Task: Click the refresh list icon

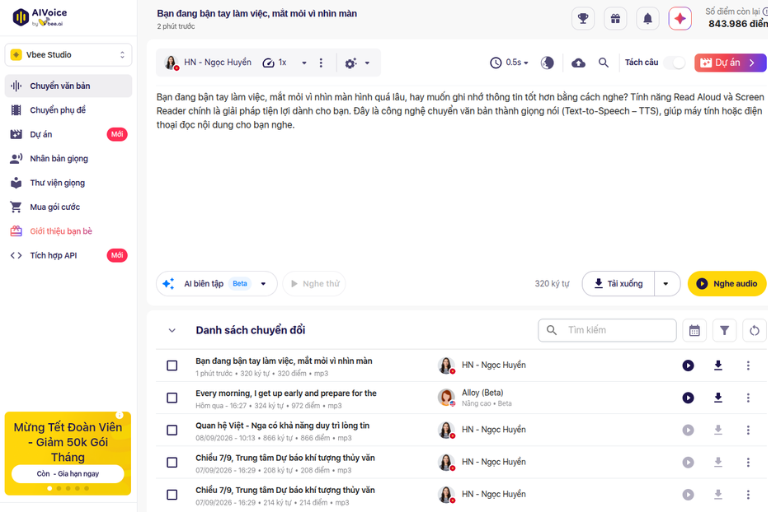Action: (x=754, y=331)
